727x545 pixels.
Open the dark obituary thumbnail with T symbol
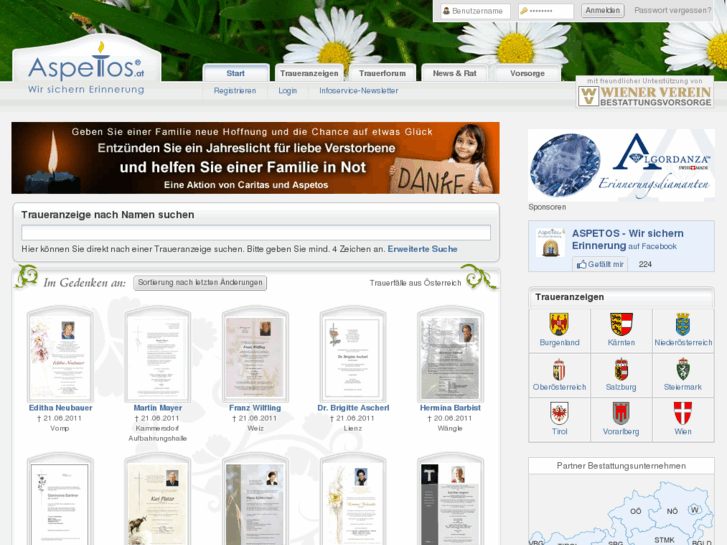click(450, 500)
